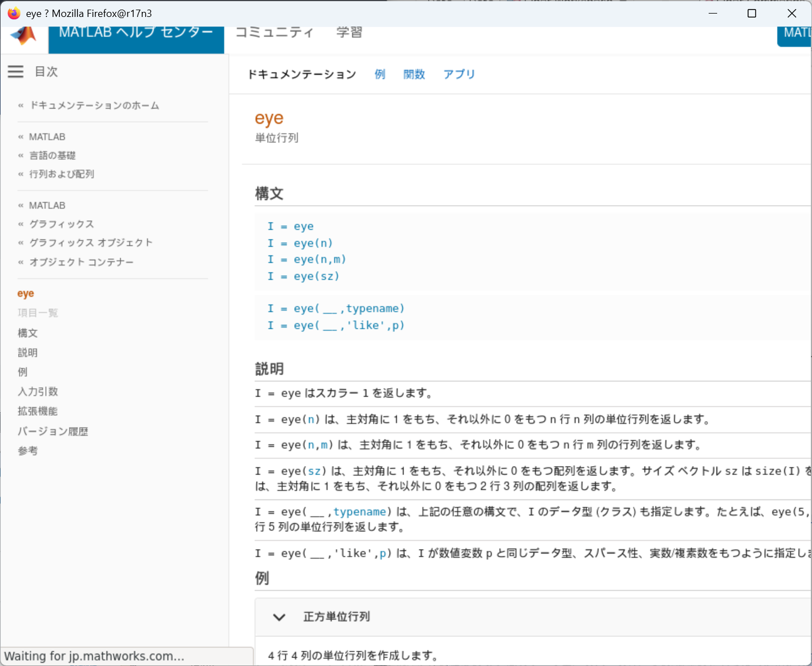Click MATLAB ヘルプ センター header

tap(136, 33)
